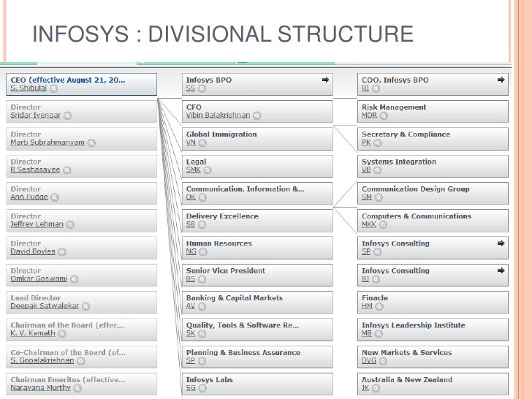Open the K. V. Kamath link

[x=33, y=332]
